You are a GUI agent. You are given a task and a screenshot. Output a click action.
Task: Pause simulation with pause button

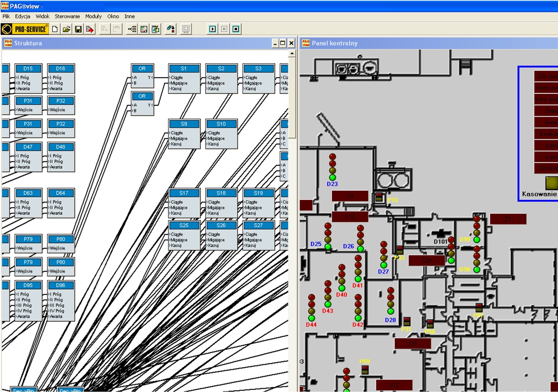[224, 29]
